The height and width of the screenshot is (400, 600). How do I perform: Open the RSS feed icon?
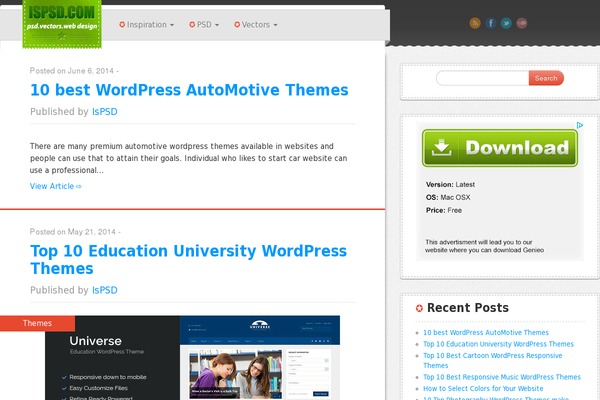[x=475, y=23]
